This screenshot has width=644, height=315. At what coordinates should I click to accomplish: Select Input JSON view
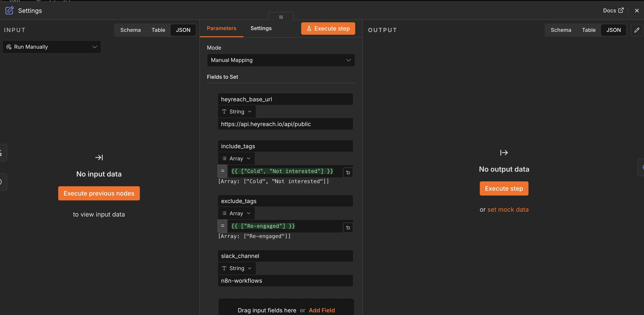[183, 30]
